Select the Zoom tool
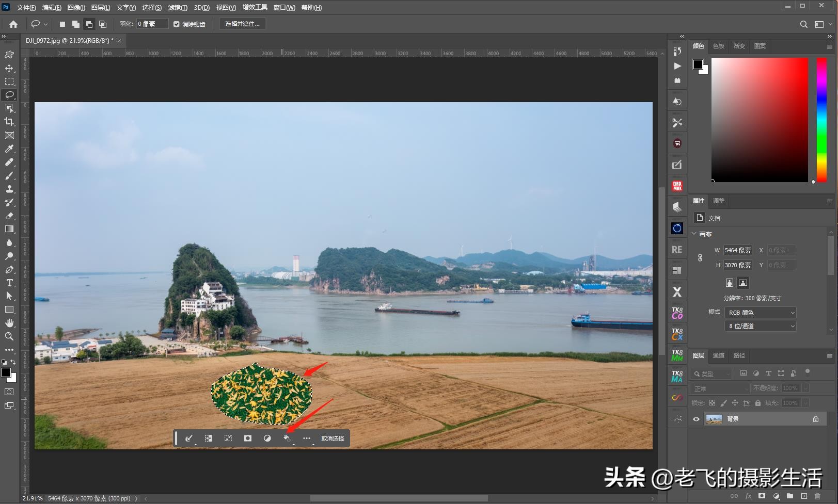 (9, 336)
